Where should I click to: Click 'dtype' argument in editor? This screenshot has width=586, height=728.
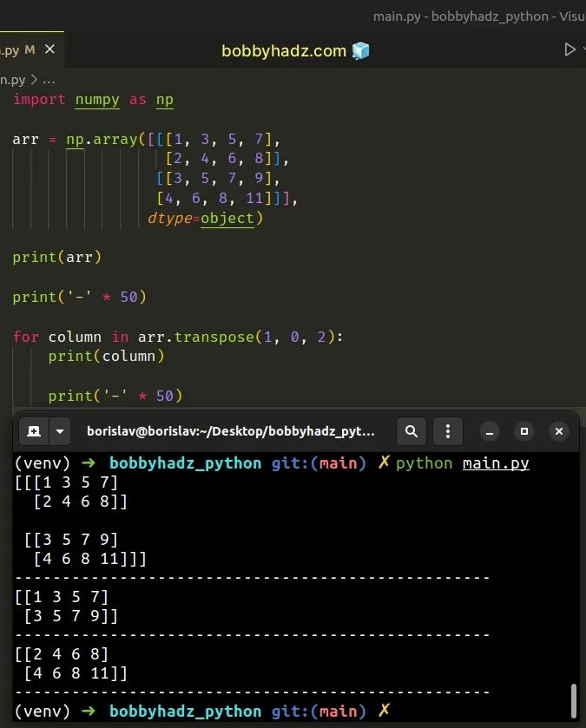169,218
